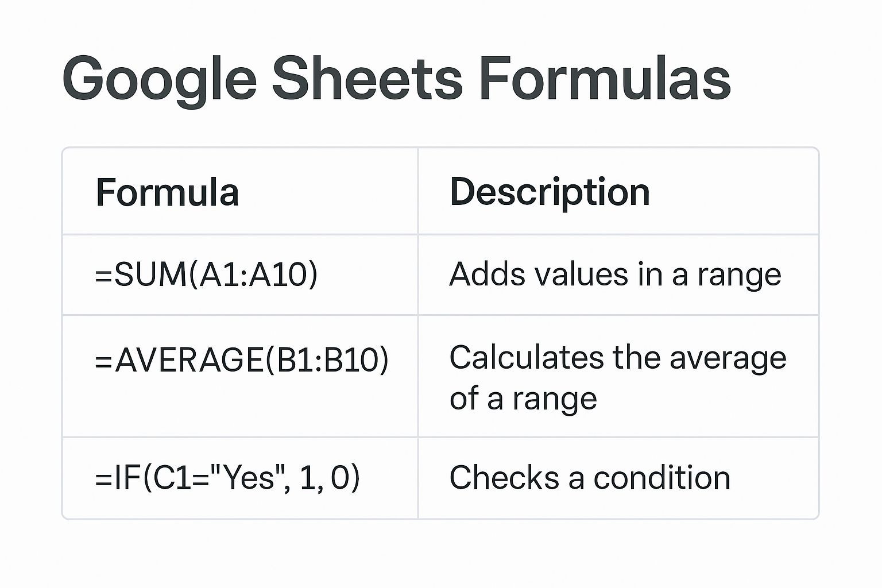
Task: Select the "Checks a condition" description
Action: point(590,478)
